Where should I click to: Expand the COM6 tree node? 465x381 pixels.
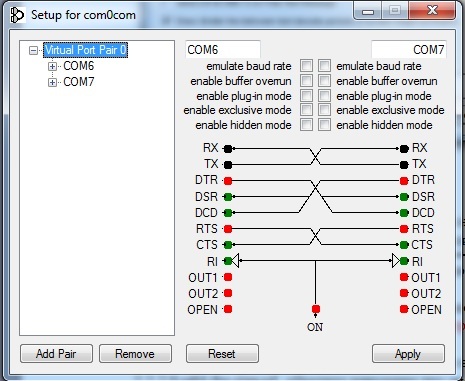(x=52, y=66)
